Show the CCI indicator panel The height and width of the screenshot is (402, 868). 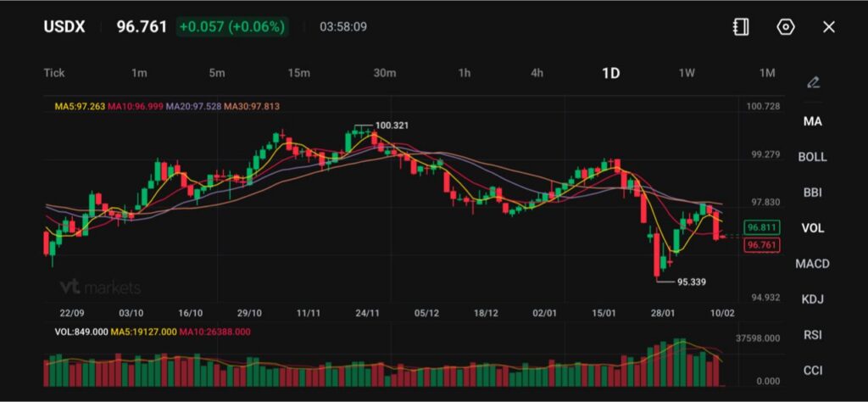coord(812,371)
